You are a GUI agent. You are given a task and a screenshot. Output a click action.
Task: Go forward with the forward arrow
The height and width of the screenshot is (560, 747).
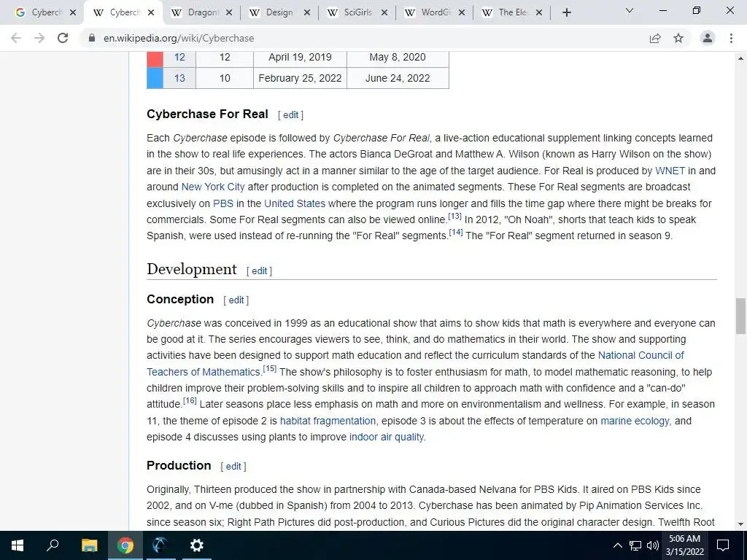coord(39,38)
